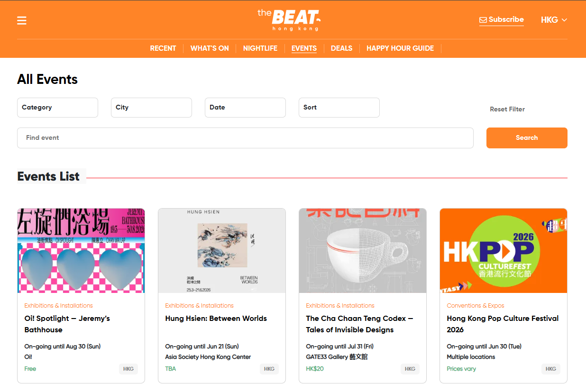Click the Oi! venue text
Image resolution: width=586 pixels, height=392 pixels.
[x=28, y=357]
